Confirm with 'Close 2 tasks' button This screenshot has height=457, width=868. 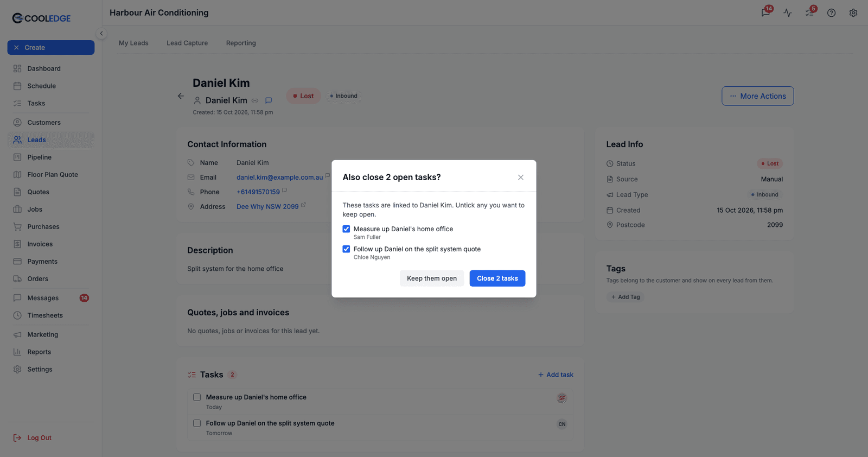[497, 278]
